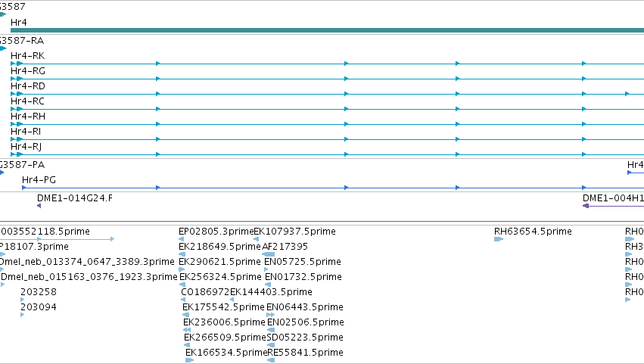
Task: Click the EK175542.5prime label
Action: point(223,308)
